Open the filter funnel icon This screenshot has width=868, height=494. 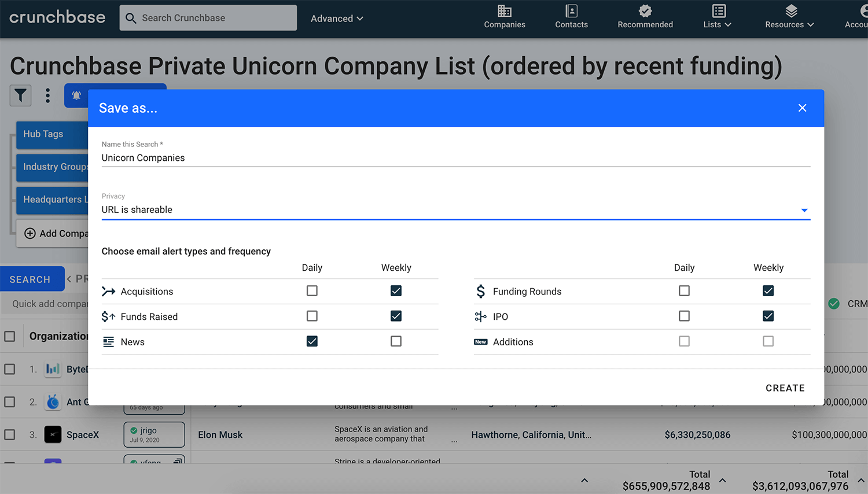pos(20,95)
